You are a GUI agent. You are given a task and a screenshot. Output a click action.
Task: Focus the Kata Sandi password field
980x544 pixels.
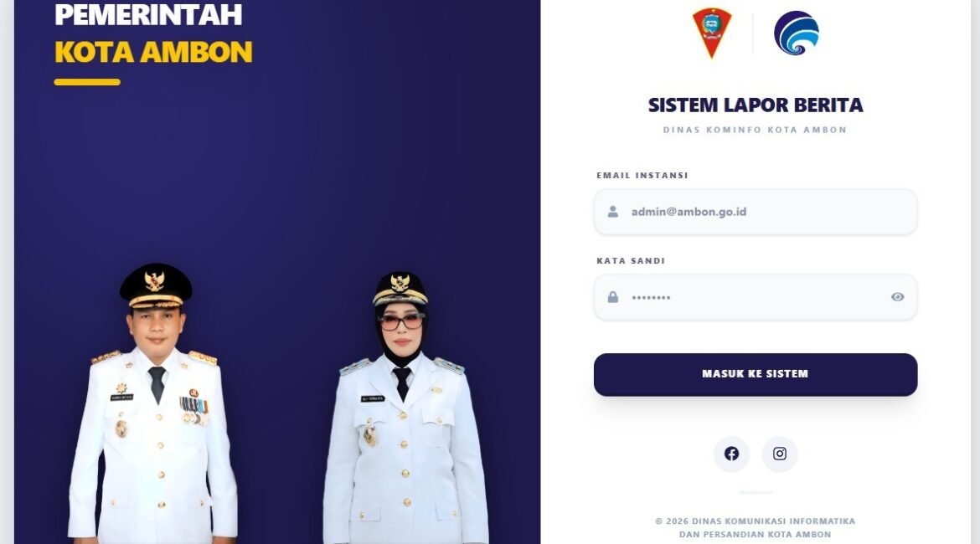tap(755, 297)
